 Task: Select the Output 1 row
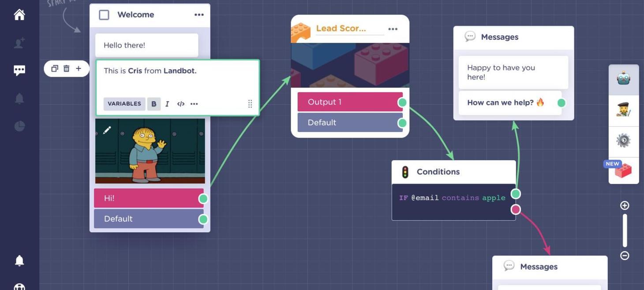350,102
